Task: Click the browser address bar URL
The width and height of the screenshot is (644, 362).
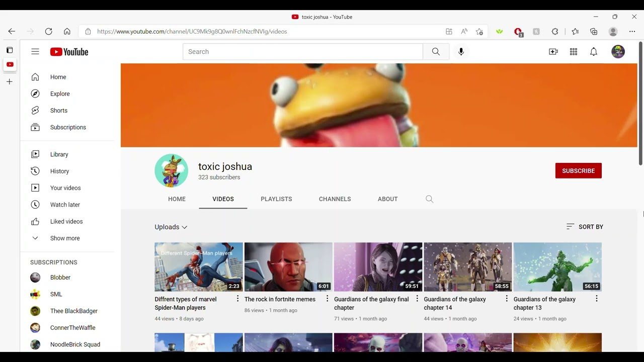Action: (192, 31)
